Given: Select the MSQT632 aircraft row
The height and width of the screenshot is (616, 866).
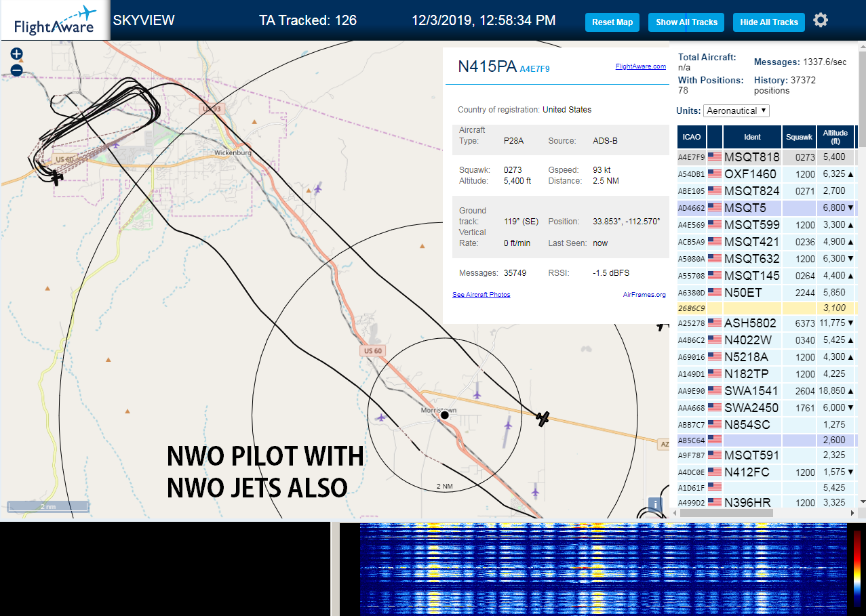Looking at the screenshot, I should (766, 258).
